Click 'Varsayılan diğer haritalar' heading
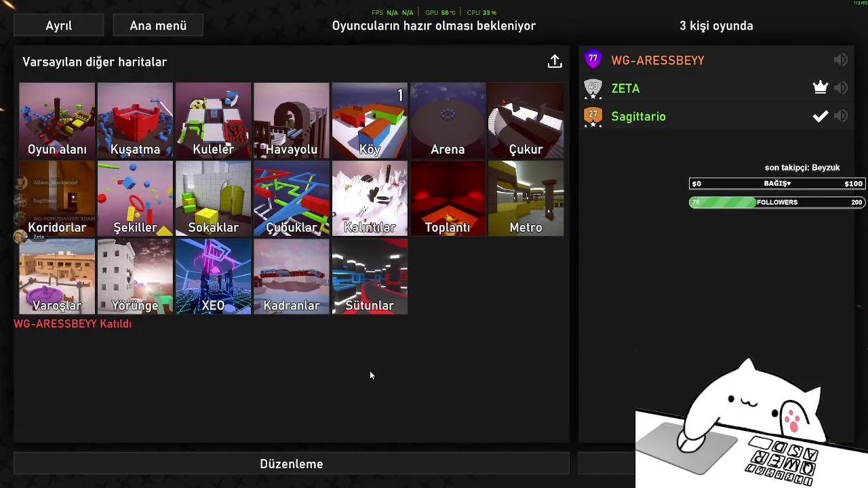This screenshot has height=488, width=868. [x=94, y=62]
